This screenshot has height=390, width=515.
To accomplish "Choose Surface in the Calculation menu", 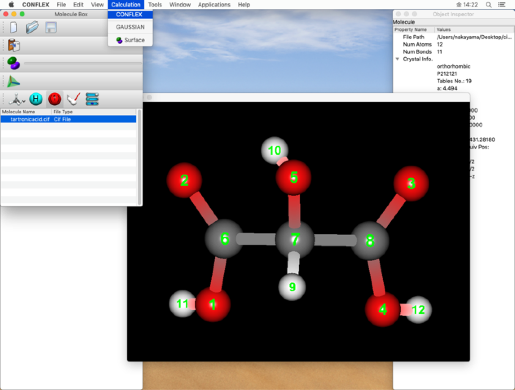I will (x=130, y=40).
